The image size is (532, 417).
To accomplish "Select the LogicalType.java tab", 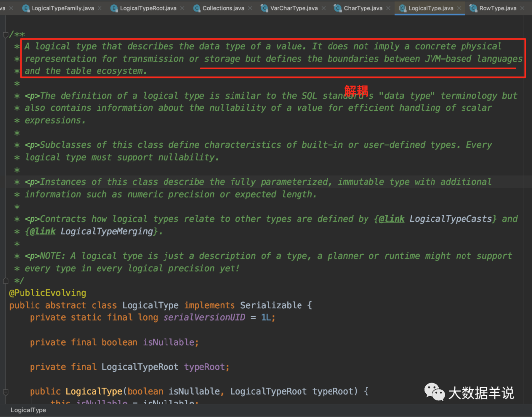I will 431,8.
